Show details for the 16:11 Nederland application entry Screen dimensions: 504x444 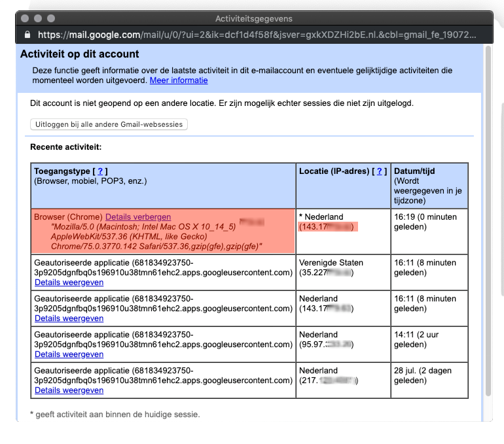pyautogui.click(x=69, y=318)
